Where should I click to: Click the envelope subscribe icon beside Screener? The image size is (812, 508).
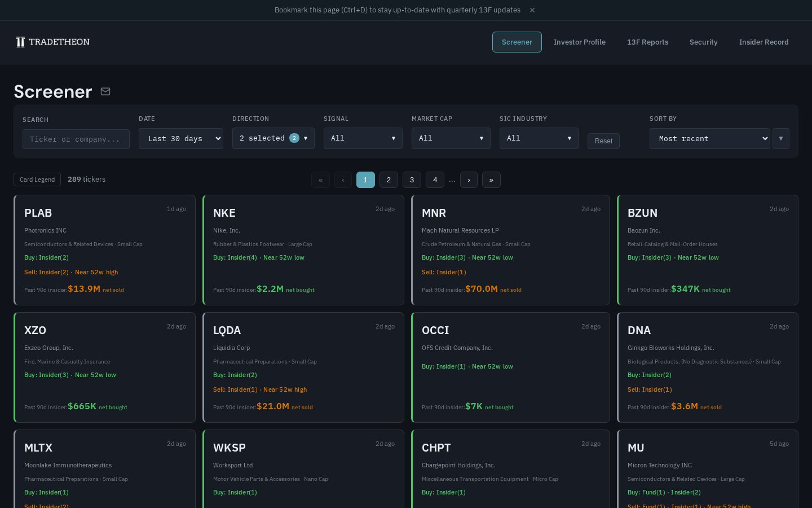pos(105,91)
